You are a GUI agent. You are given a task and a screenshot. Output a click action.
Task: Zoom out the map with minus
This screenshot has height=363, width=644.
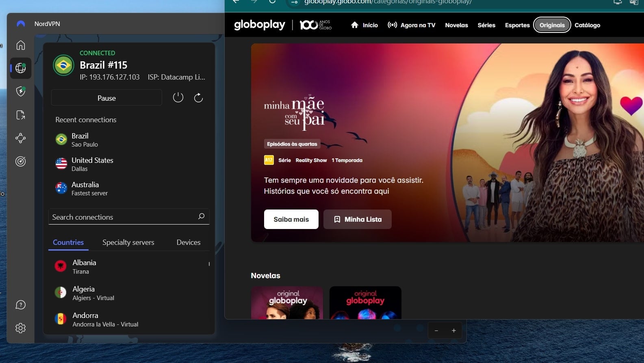pos(436,331)
